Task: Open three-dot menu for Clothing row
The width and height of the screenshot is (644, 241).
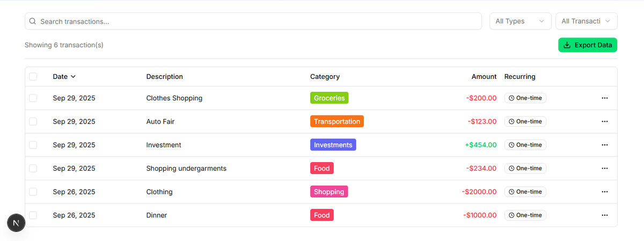Action: pos(605,192)
